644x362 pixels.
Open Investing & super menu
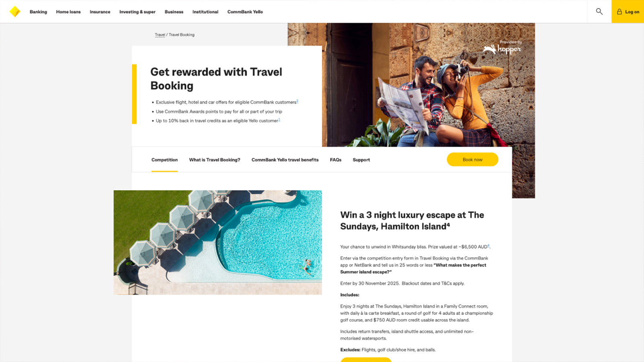(x=137, y=12)
